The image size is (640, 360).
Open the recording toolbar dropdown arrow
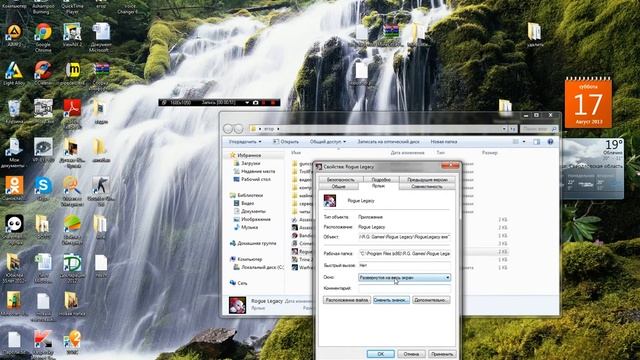[247, 102]
